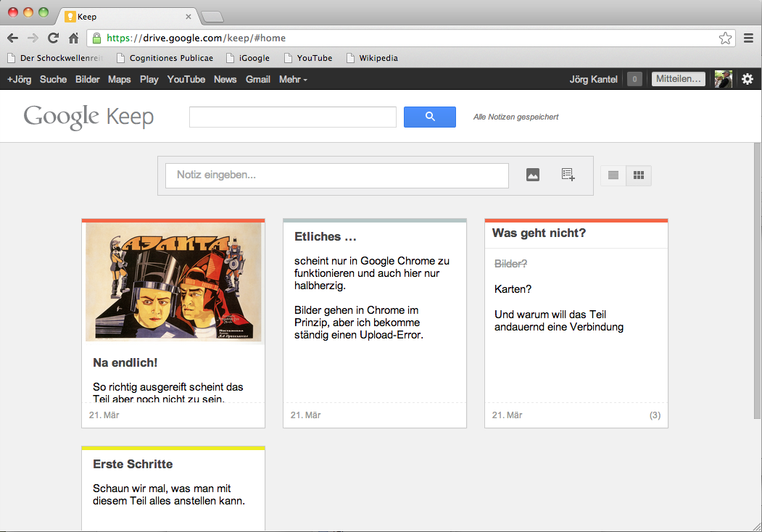Click the blue search magnifier button
Viewport: 762px width, 532px height.
tap(430, 117)
